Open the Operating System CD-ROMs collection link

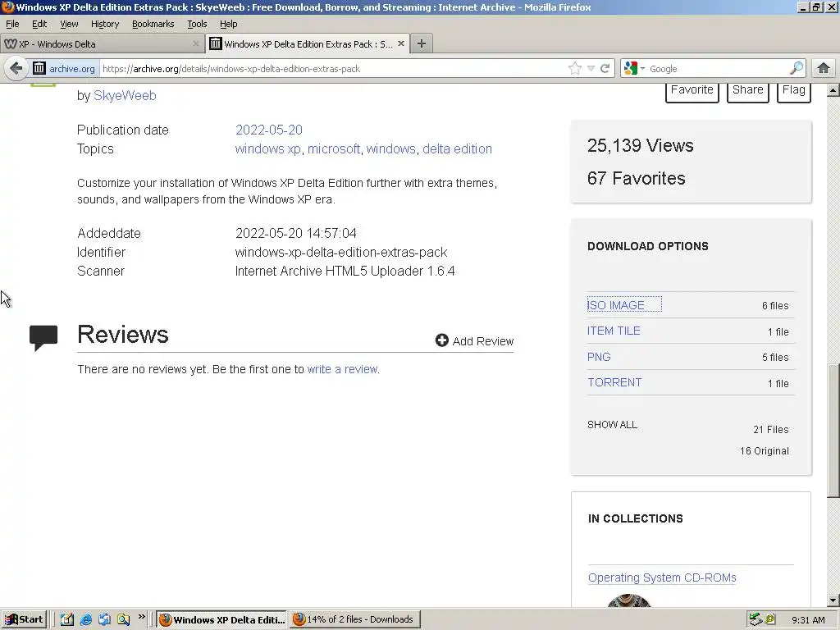click(662, 578)
